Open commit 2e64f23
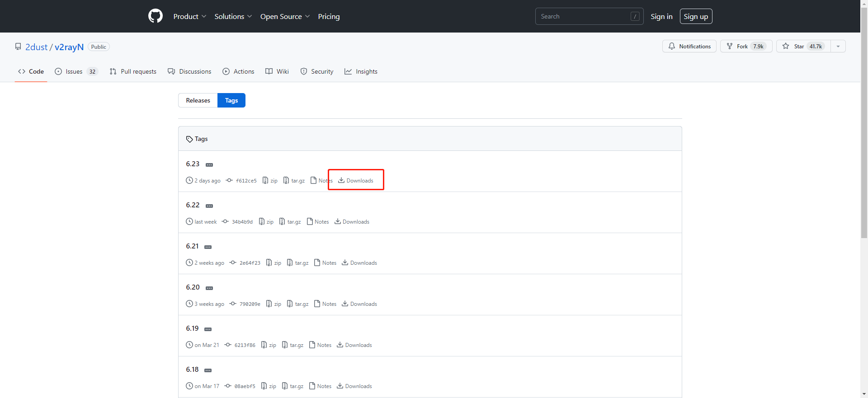868x398 pixels. point(245,263)
